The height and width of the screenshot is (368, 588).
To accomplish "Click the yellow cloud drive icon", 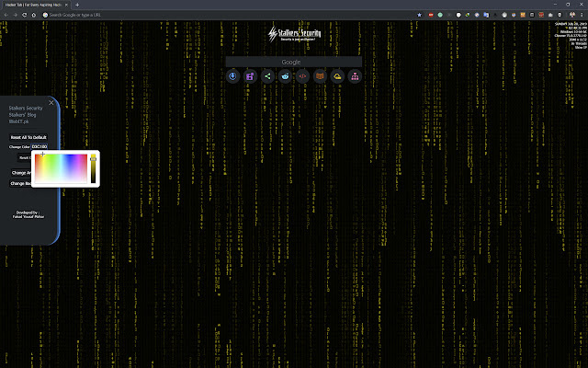I will click(337, 76).
